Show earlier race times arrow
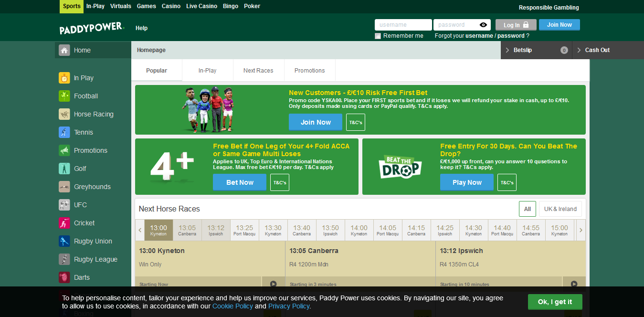This screenshot has height=317, width=644. point(140,230)
